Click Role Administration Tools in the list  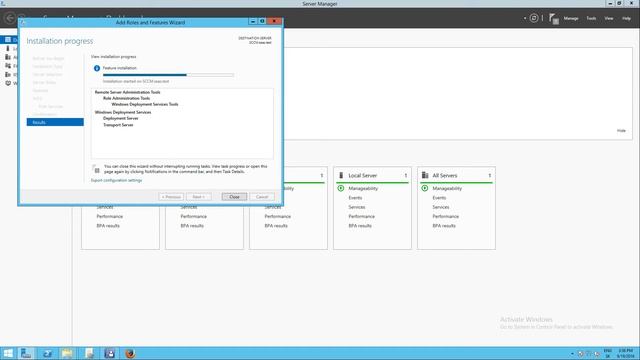(x=126, y=98)
